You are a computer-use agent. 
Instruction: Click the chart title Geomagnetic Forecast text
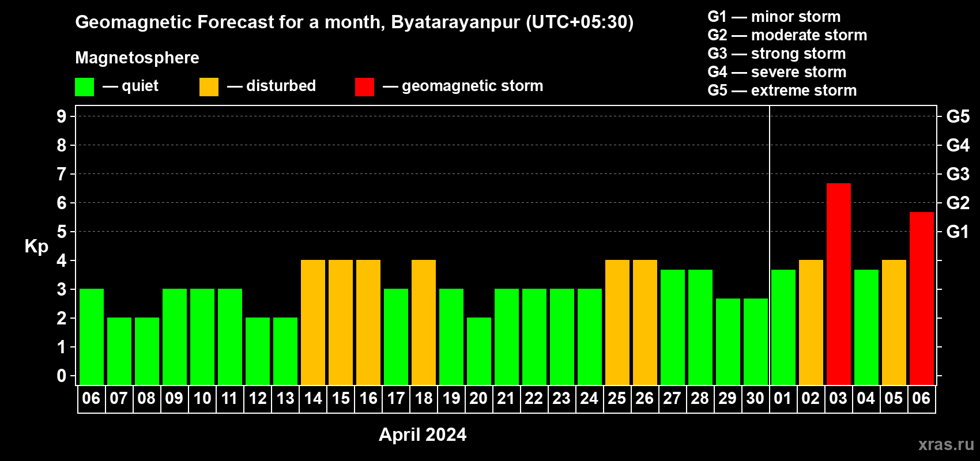[x=355, y=22]
